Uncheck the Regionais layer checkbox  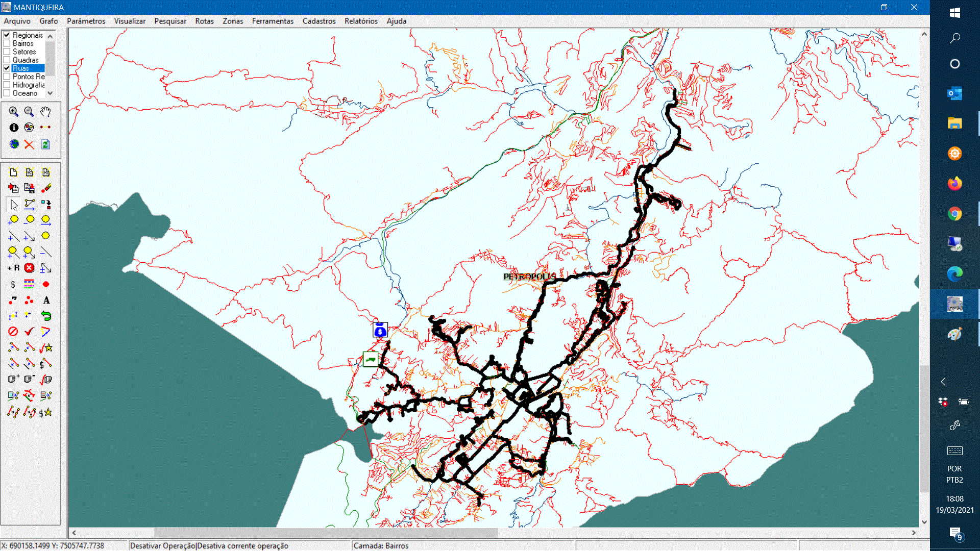coord(7,35)
